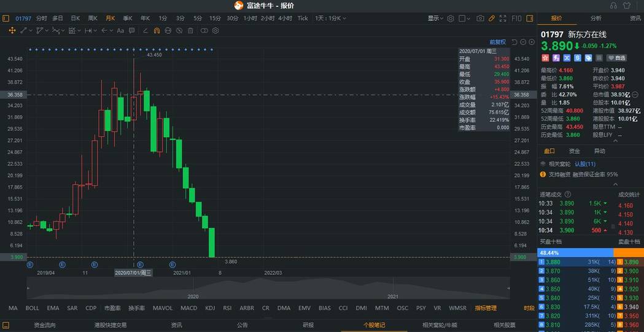
Task: Click the related warrants layers icon
Action: [x=543, y=164]
